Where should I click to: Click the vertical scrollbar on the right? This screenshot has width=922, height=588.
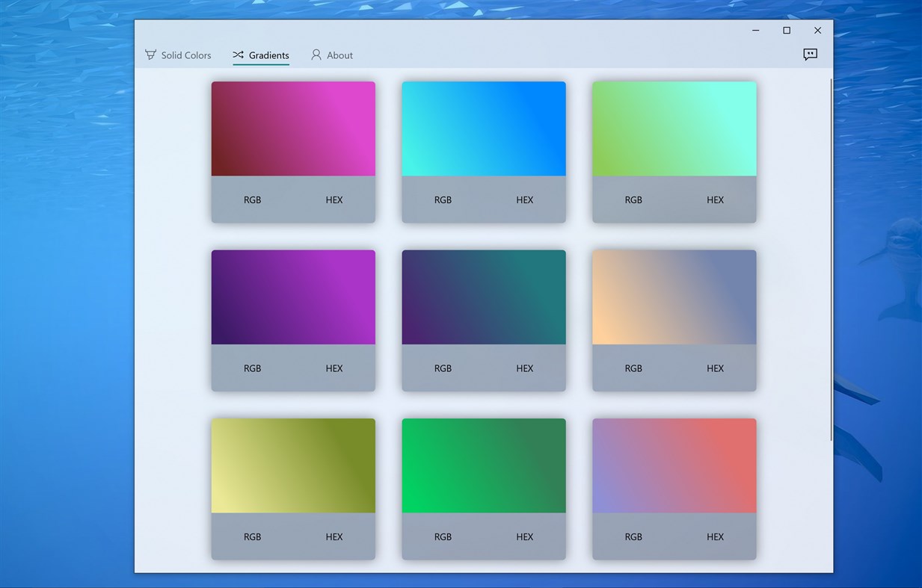(x=831, y=258)
